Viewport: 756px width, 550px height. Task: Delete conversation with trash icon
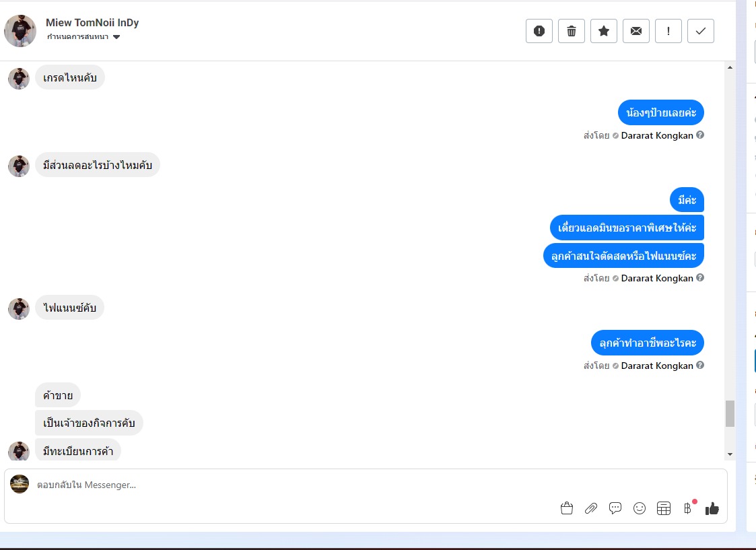pyautogui.click(x=572, y=32)
